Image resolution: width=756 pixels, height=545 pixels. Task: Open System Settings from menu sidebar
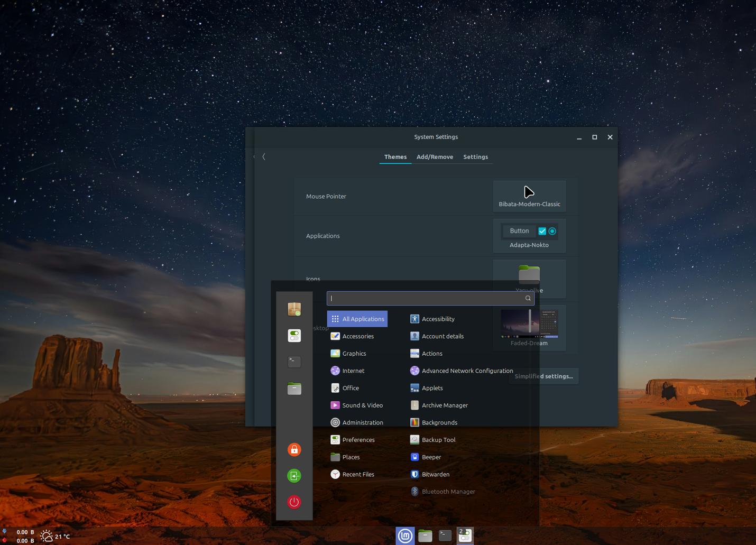click(294, 335)
